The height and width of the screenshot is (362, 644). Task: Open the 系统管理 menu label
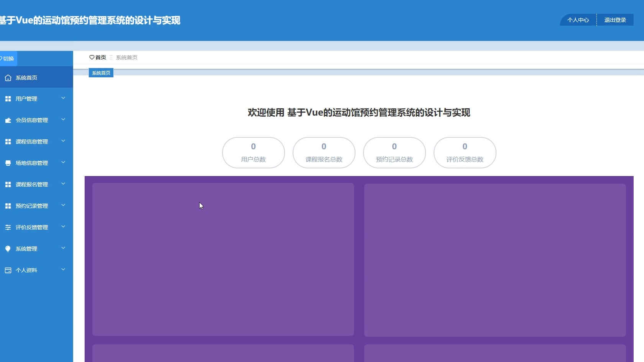pos(26,249)
